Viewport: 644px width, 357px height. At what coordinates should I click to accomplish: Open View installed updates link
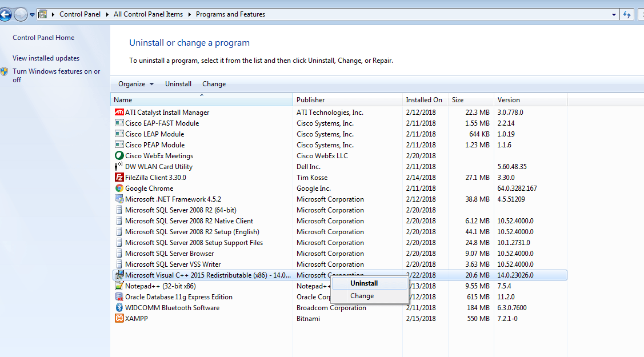tap(46, 58)
